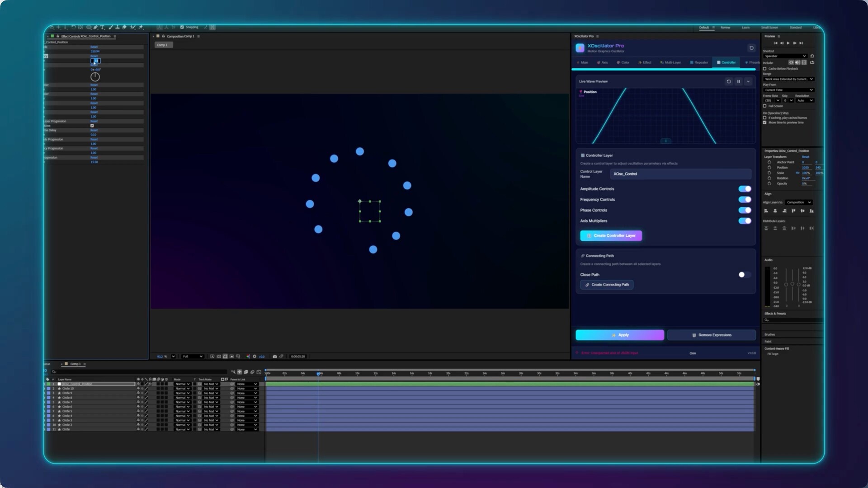Pause the Live Wave Preview
Screen dimensions: 868x488
[738, 81]
